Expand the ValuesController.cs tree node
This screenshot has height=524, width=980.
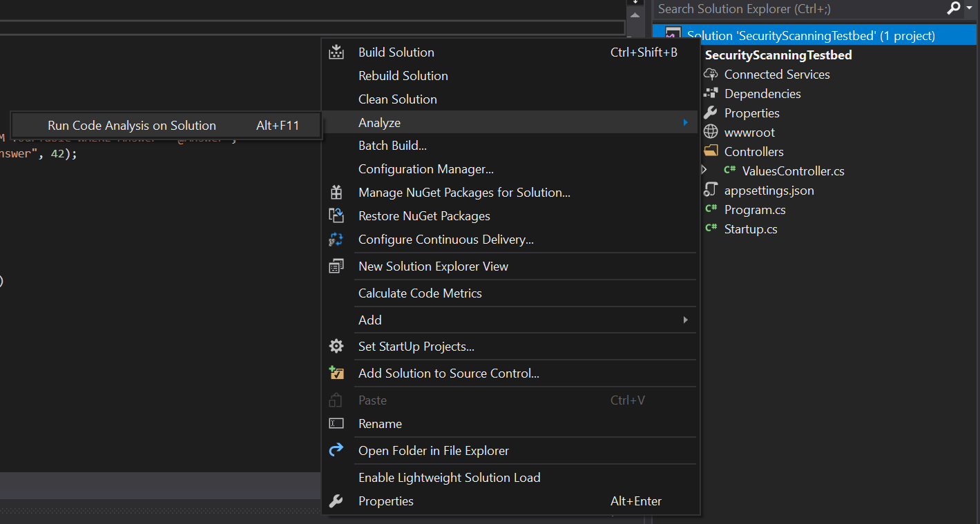704,170
